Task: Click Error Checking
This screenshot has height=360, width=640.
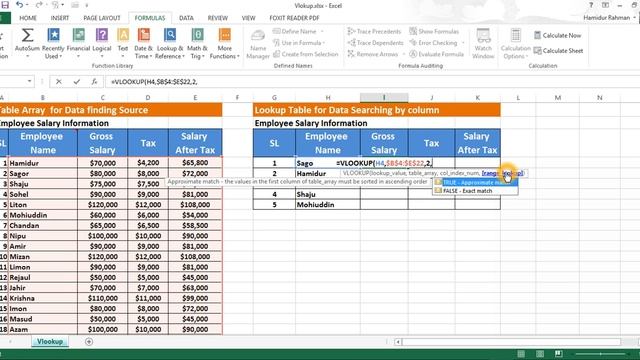Action: coord(433,43)
